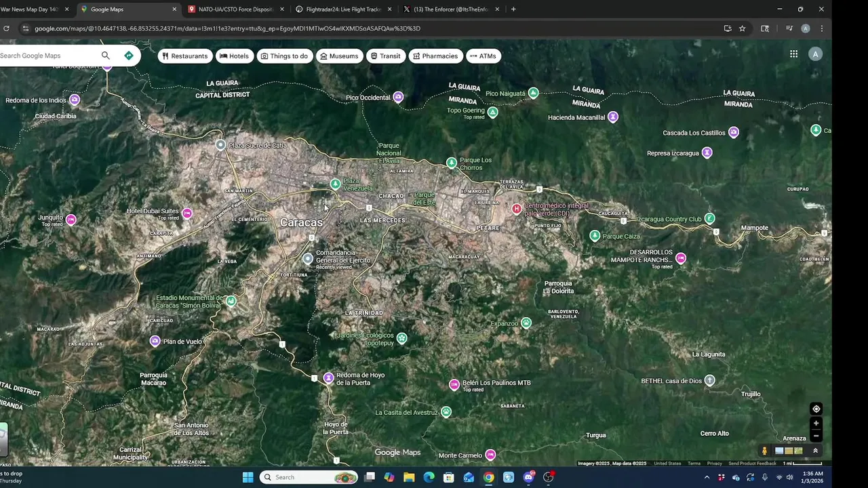Open the Google apps grid

[x=793, y=54]
